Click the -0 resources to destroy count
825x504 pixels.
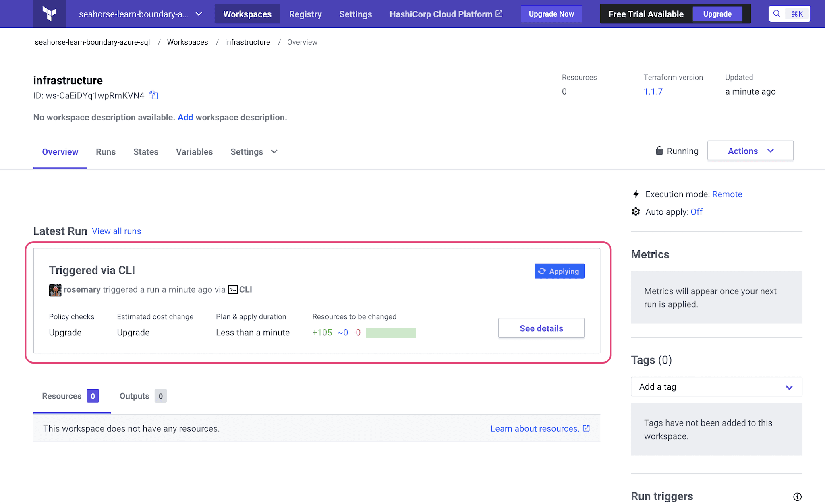pyautogui.click(x=357, y=333)
